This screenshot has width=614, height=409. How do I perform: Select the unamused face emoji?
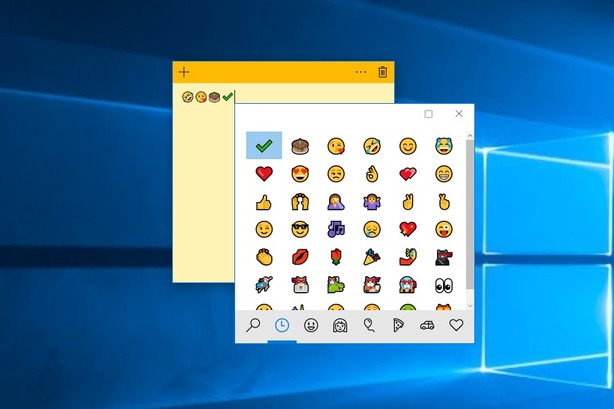coord(336,174)
